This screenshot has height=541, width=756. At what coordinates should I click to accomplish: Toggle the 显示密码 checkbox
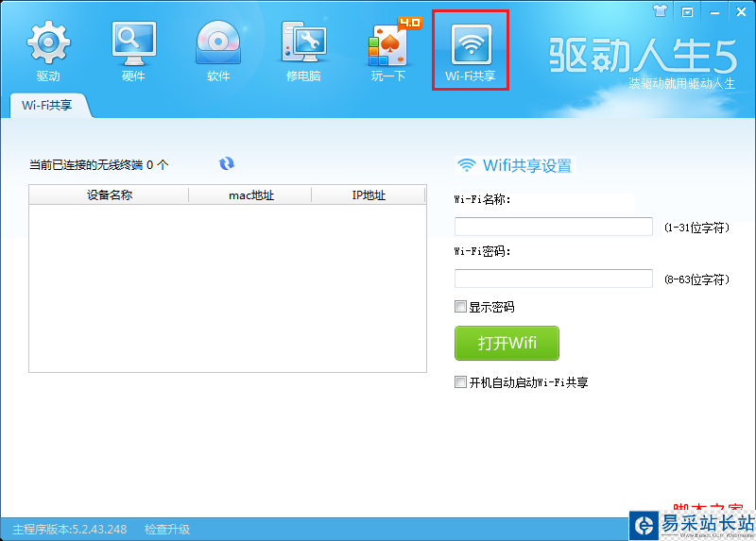(x=460, y=307)
